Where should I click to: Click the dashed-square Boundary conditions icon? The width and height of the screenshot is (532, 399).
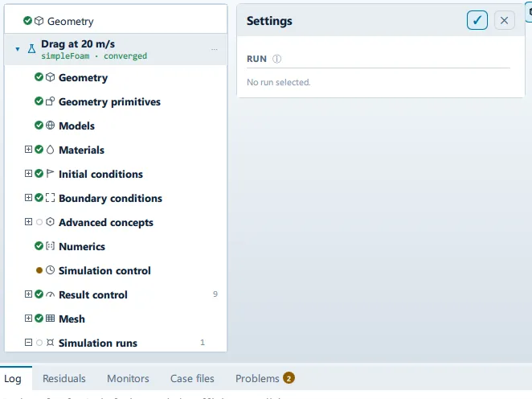pyautogui.click(x=50, y=198)
